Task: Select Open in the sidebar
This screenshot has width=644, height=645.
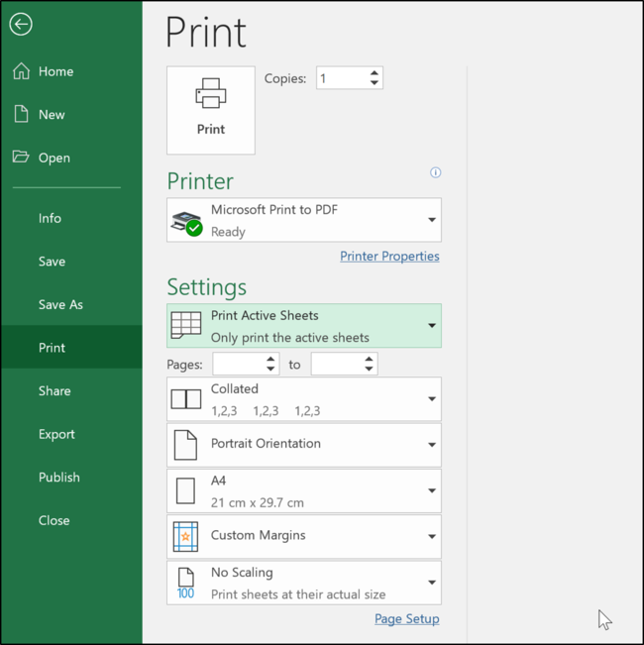Action: 54,158
